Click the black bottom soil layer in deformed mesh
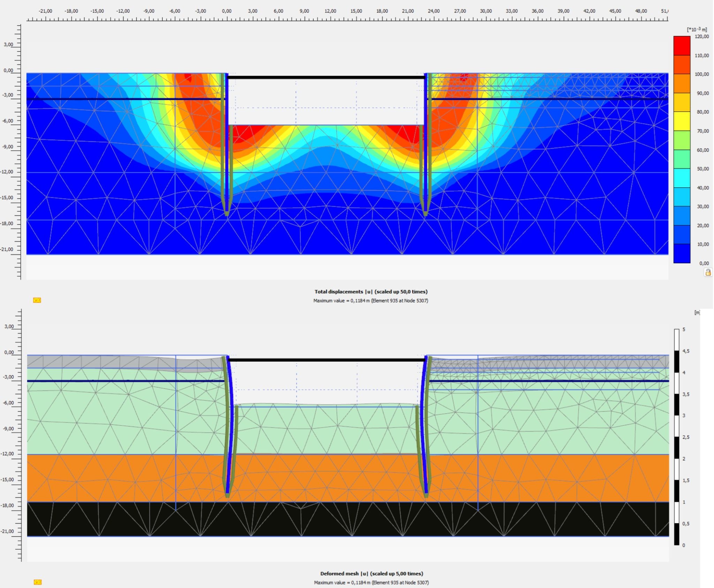This screenshot has width=714, height=588. click(348, 519)
